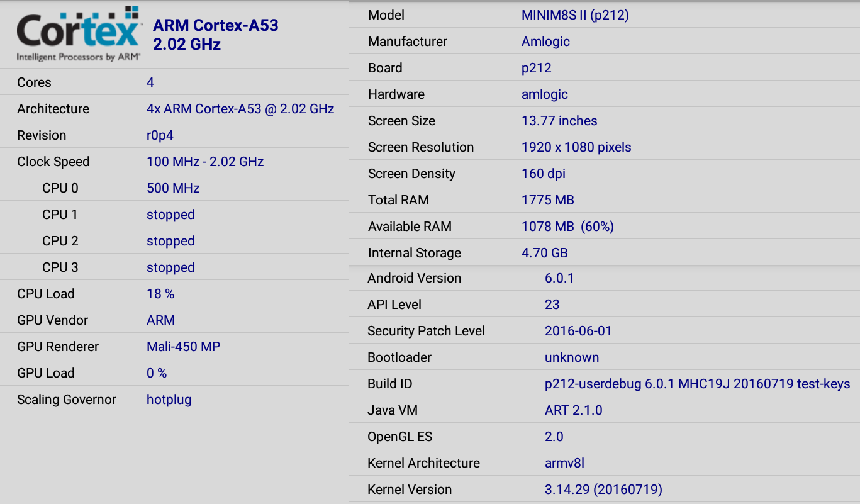Select the Hardware value amlogic
Image resolution: width=860 pixels, height=504 pixels.
coord(545,94)
